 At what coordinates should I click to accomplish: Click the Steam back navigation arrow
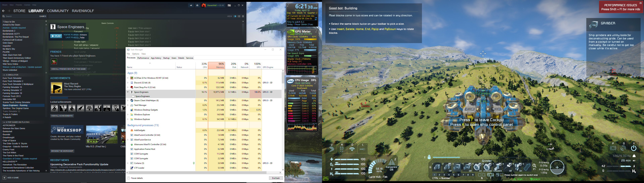pos(4,11)
